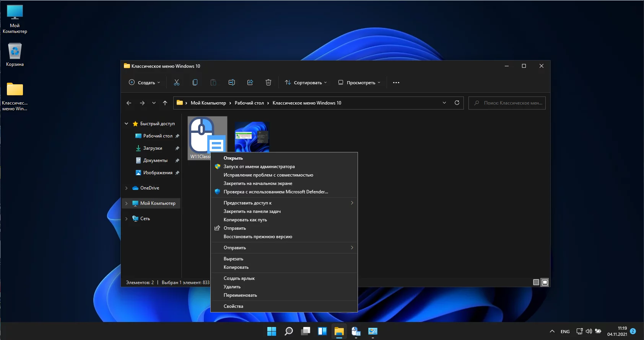Click the Delete trash icon in toolbar
This screenshot has width=644, height=340.
pos(268,82)
